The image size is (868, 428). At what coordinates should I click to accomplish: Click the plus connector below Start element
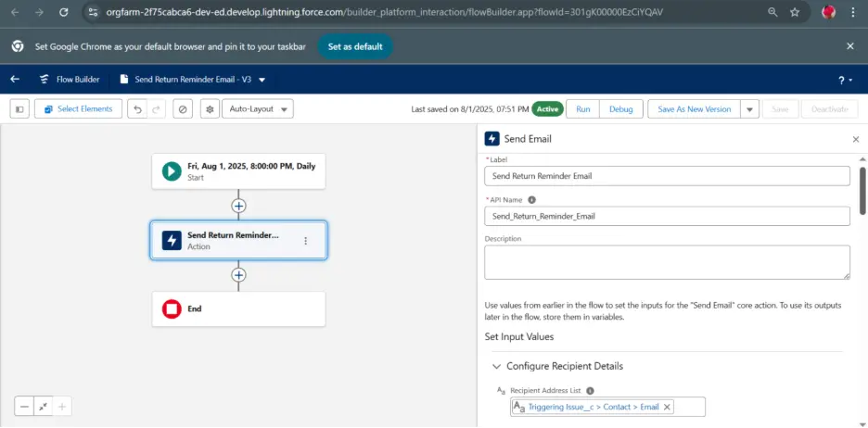(238, 206)
